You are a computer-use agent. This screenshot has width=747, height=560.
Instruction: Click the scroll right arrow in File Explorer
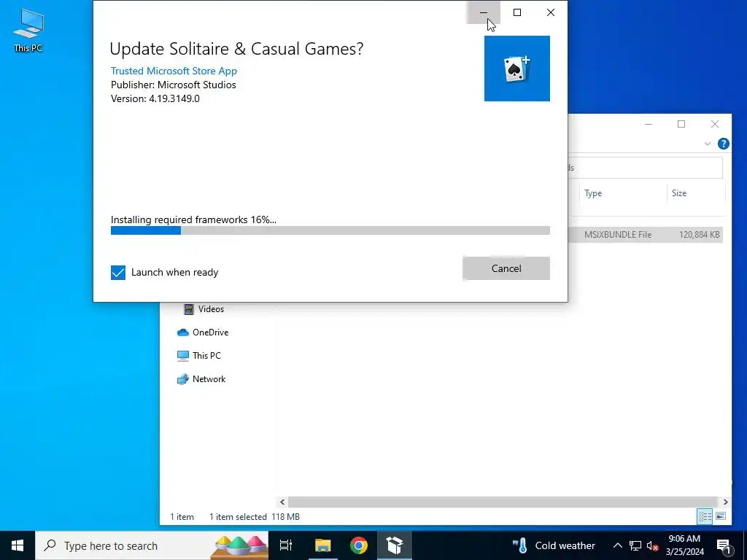725,502
